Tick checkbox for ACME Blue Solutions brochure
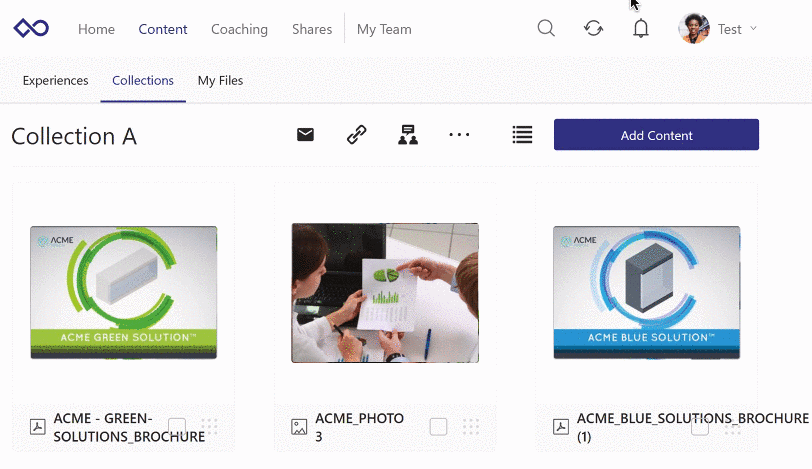812x469 pixels. pyautogui.click(x=700, y=427)
